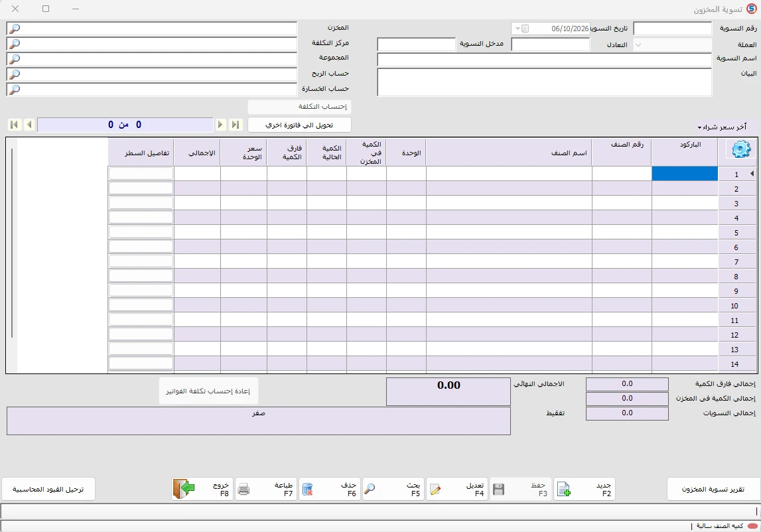
Task: Click إعادة إحتساب تكلفة الفواتير button
Action: point(208,391)
